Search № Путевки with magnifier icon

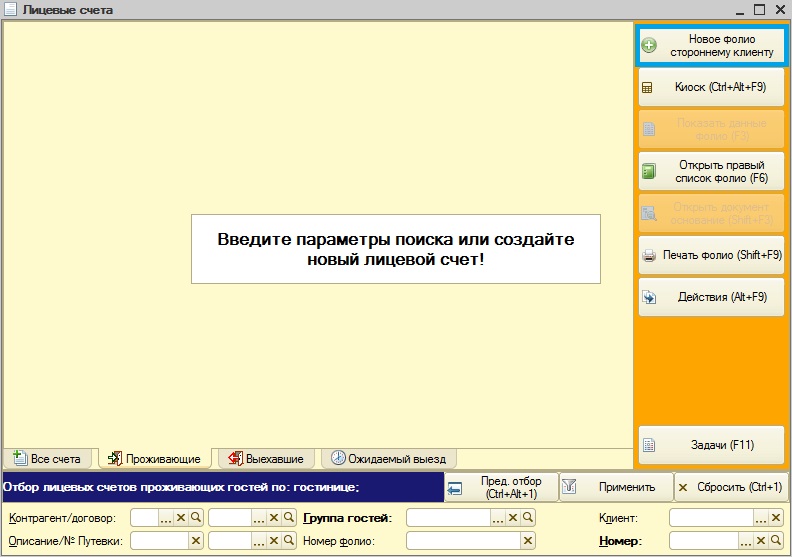pyautogui.click(x=288, y=541)
